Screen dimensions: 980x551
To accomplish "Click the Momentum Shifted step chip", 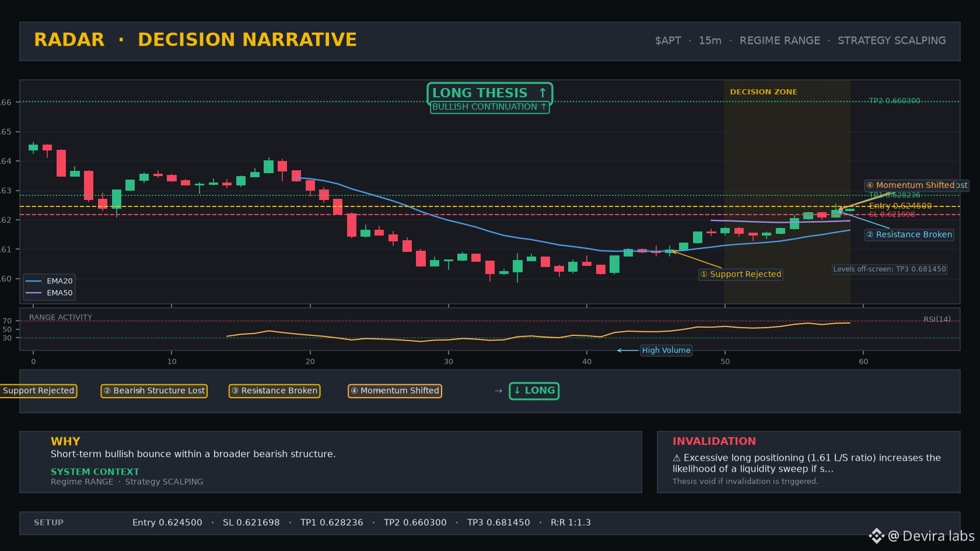I will tap(395, 391).
